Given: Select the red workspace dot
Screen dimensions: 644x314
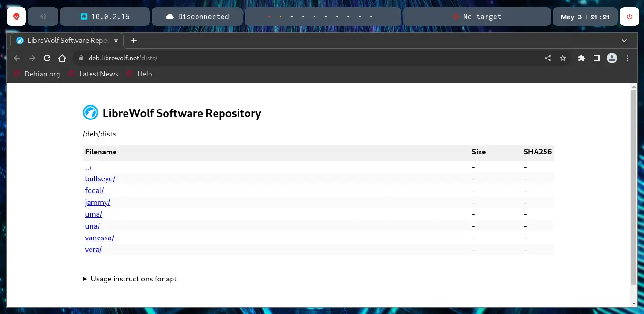Looking at the screenshot, I should pyautogui.click(x=269, y=17).
